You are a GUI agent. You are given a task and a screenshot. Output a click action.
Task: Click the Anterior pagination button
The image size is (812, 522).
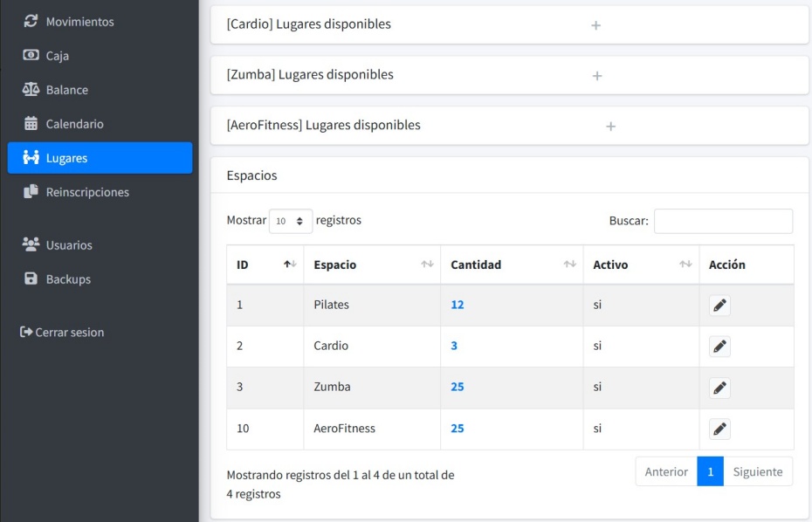coord(666,471)
